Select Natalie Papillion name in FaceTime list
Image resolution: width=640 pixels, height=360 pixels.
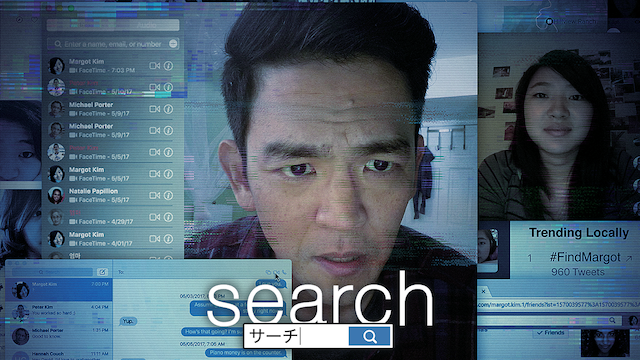(93, 191)
